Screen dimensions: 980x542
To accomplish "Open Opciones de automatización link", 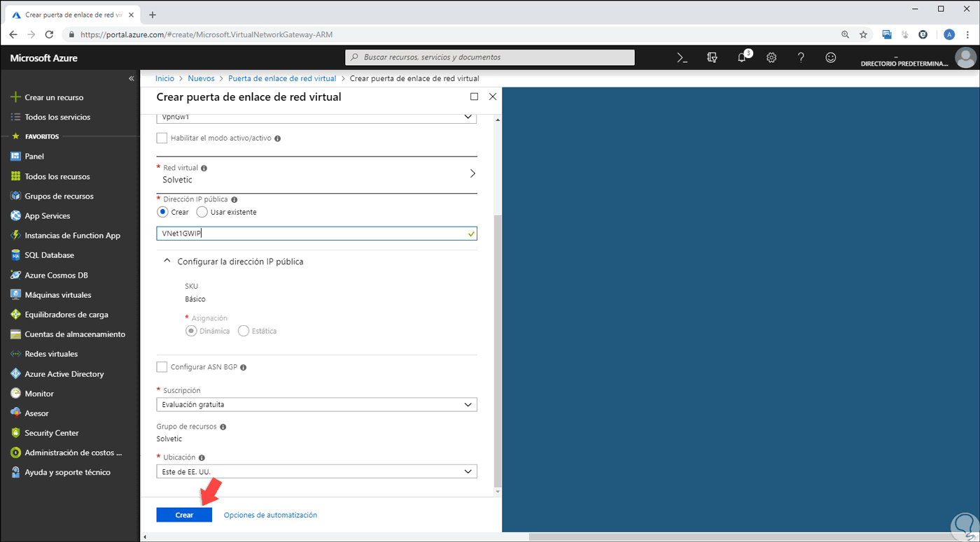I will (x=270, y=515).
